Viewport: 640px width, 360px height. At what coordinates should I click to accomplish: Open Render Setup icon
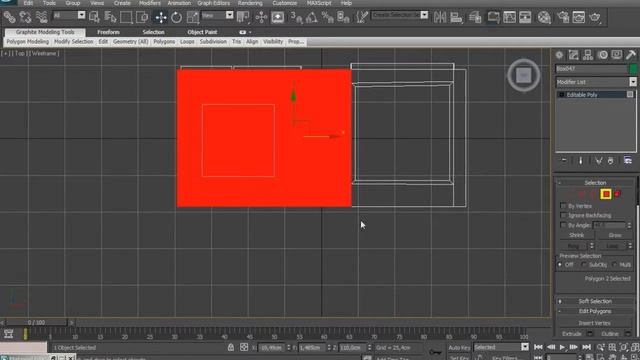pyautogui.click(x=563, y=17)
